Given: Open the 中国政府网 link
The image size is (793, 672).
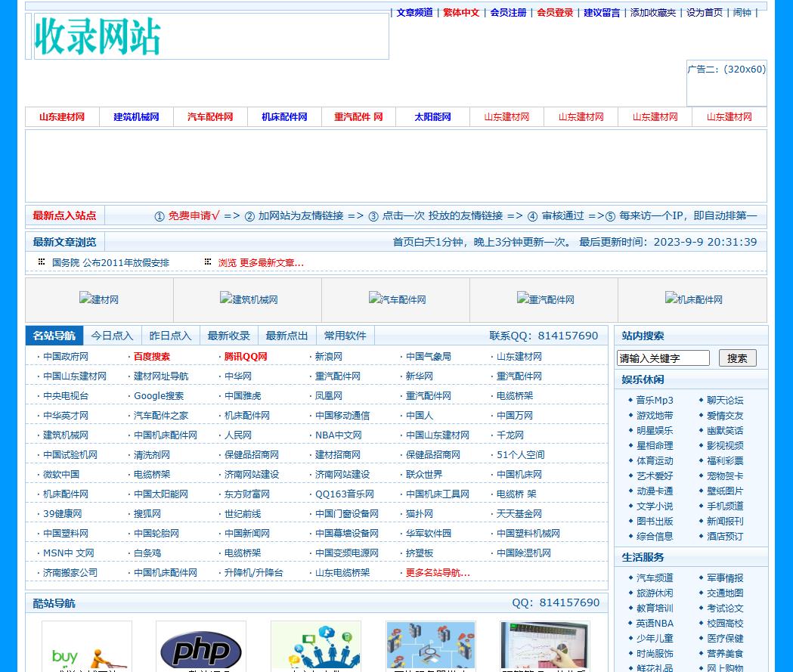Looking at the screenshot, I should click(x=66, y=357).
